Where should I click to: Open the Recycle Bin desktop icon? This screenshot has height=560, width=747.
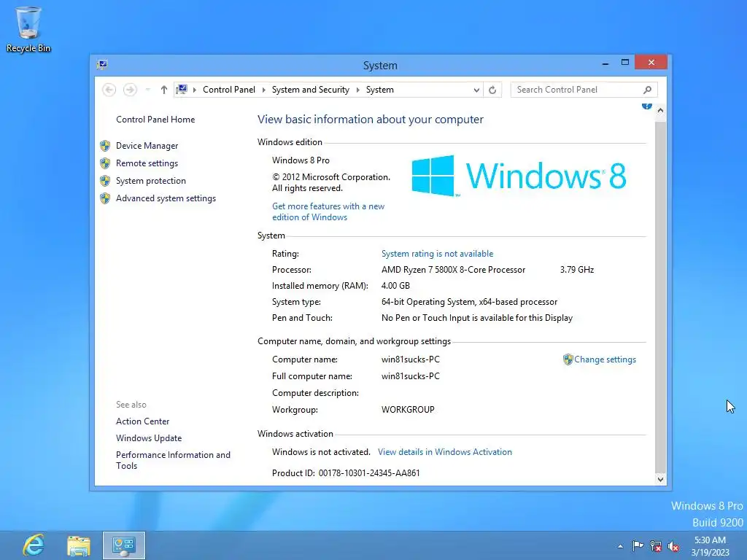28,29
